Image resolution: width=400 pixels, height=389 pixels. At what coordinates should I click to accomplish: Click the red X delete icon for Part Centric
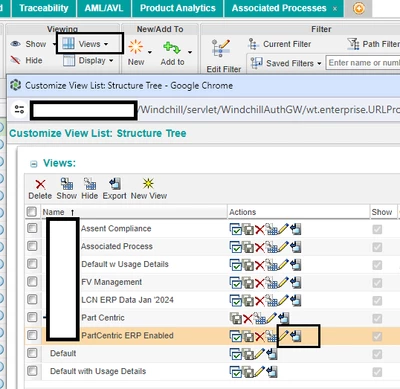[248, 319]
